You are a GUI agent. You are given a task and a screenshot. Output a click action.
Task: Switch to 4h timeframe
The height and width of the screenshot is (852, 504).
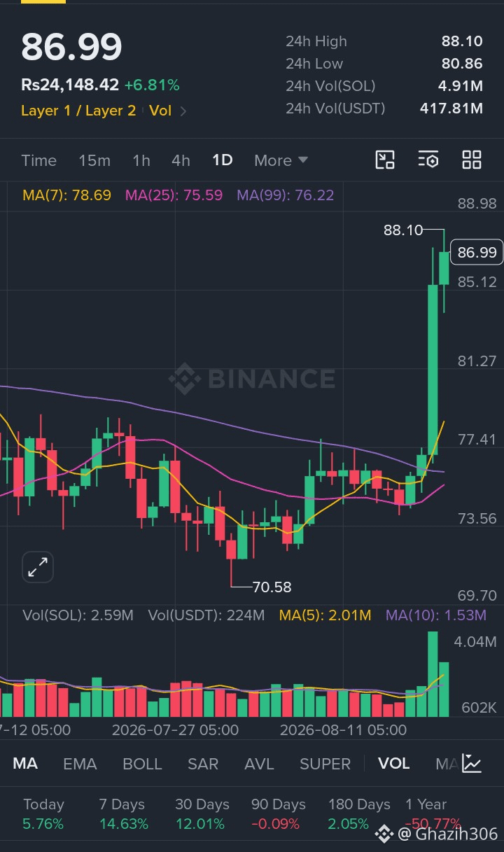(x=181, y=160)
